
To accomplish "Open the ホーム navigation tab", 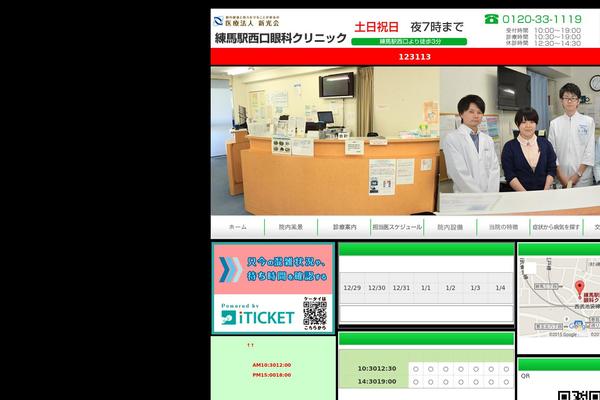I will point(238,227).
